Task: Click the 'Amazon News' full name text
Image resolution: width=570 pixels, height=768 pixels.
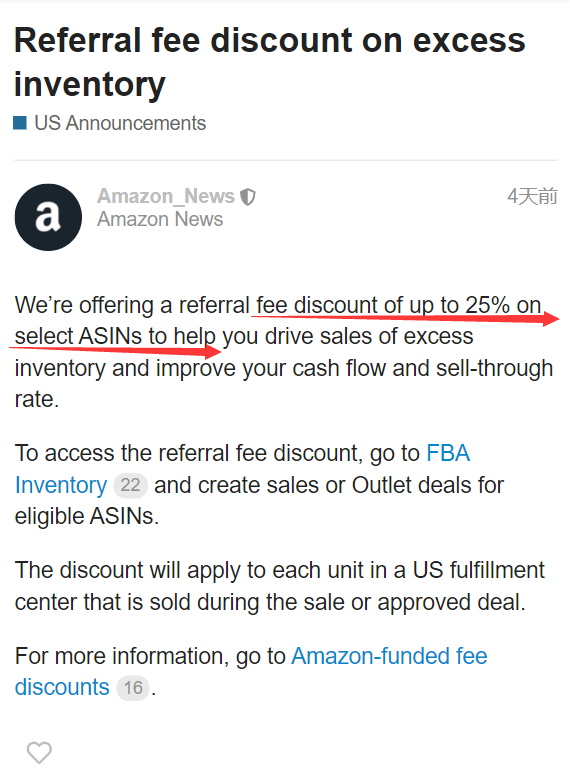Action: (160, 219)
